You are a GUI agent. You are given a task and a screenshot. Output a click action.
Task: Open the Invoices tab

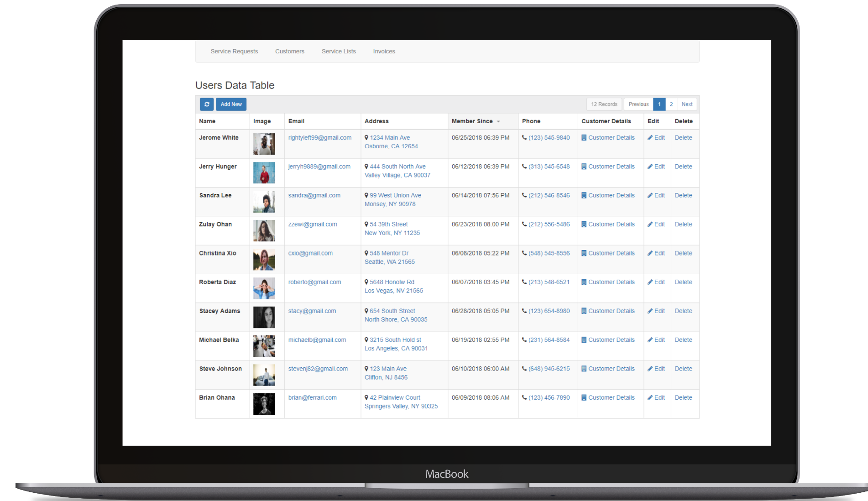coord(384,51)
